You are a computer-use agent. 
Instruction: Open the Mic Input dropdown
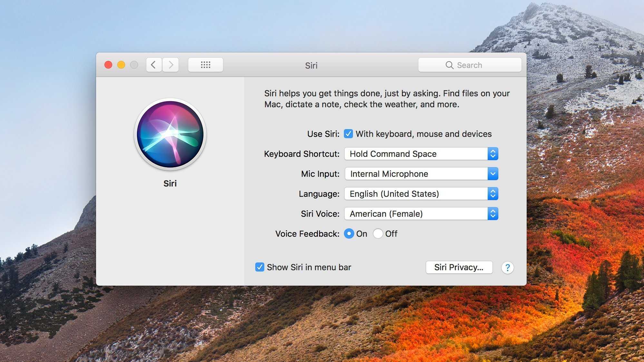[x=421, y=174]
